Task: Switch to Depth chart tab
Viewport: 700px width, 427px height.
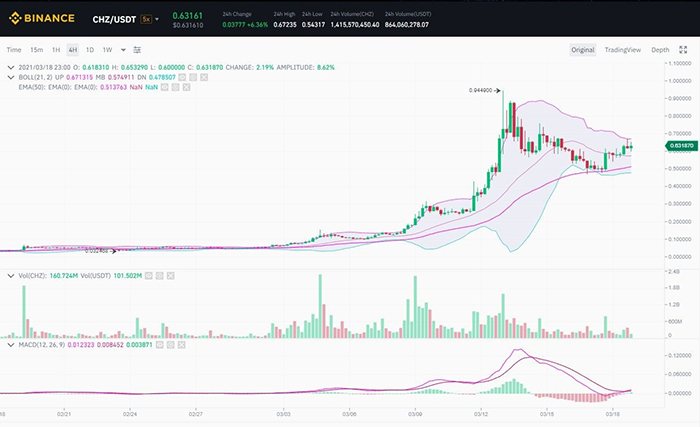Action: [660, 49]
